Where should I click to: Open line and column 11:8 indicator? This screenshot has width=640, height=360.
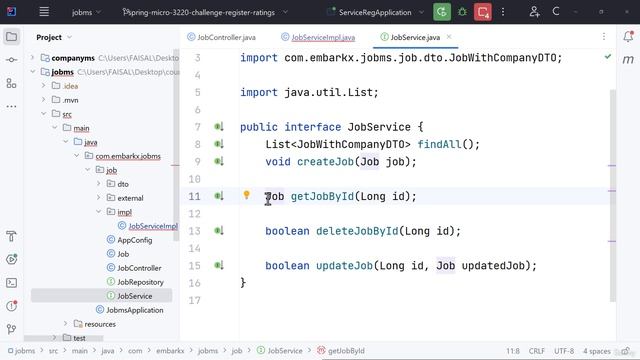coord(513,351)
